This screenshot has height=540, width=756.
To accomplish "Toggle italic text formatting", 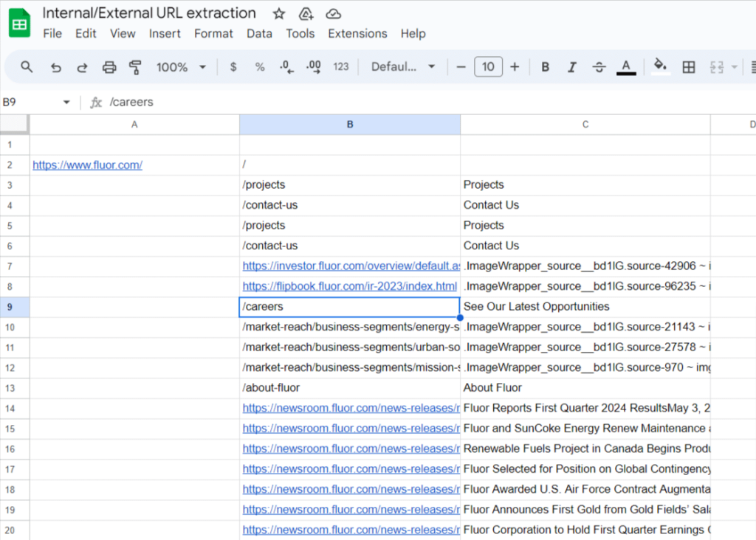I will click(571, 67).
